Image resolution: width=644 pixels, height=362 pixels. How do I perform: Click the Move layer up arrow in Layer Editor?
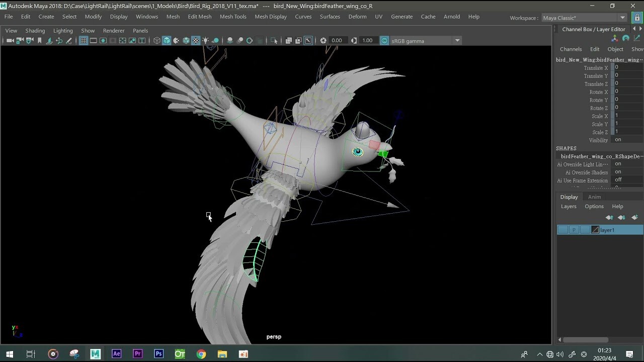[x=609, y=217]
